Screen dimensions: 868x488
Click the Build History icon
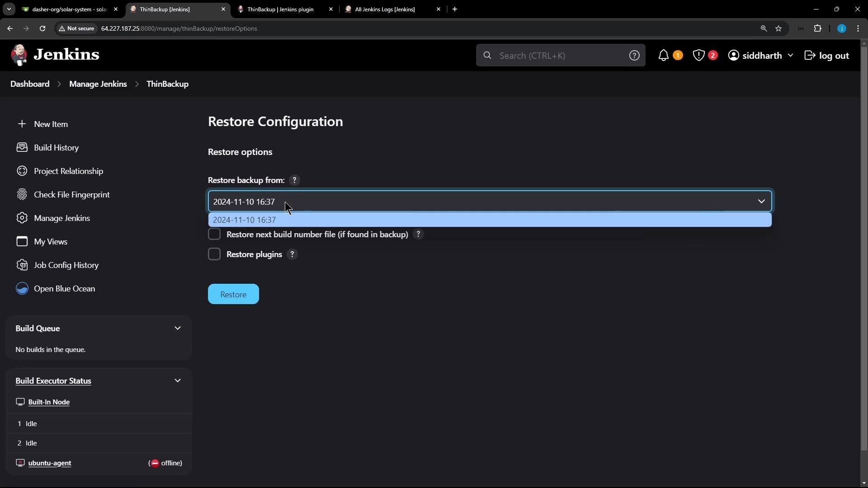coord(22,147)
